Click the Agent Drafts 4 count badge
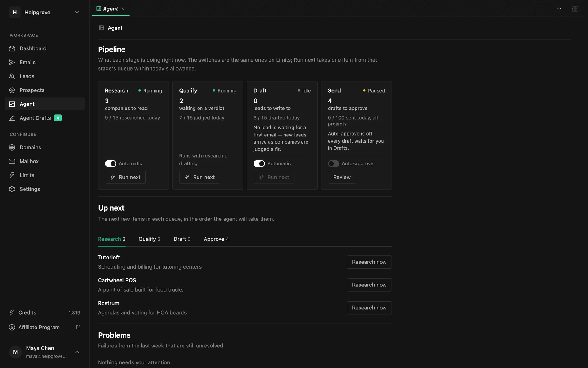Viewport: 588px width, 368px height. pos(58,118)
